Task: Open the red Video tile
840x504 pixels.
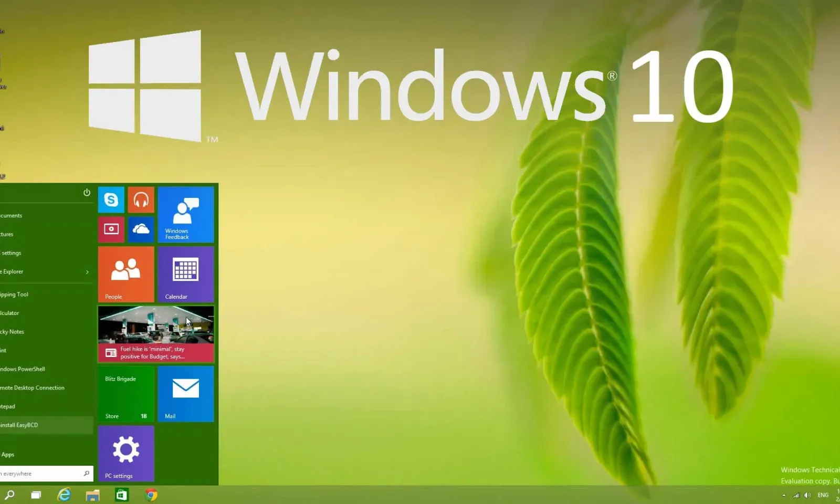Action: coord(111,229)
